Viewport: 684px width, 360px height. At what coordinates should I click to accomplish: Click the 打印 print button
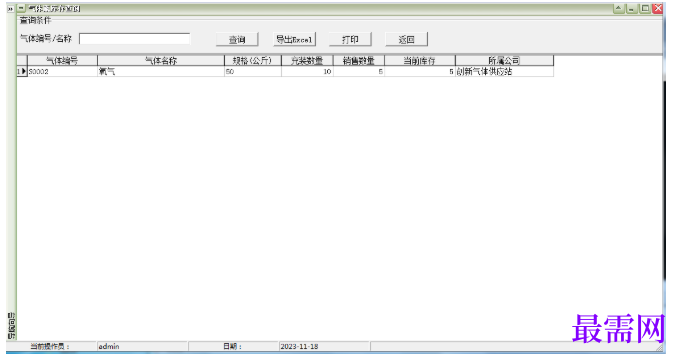click(350, 39)
